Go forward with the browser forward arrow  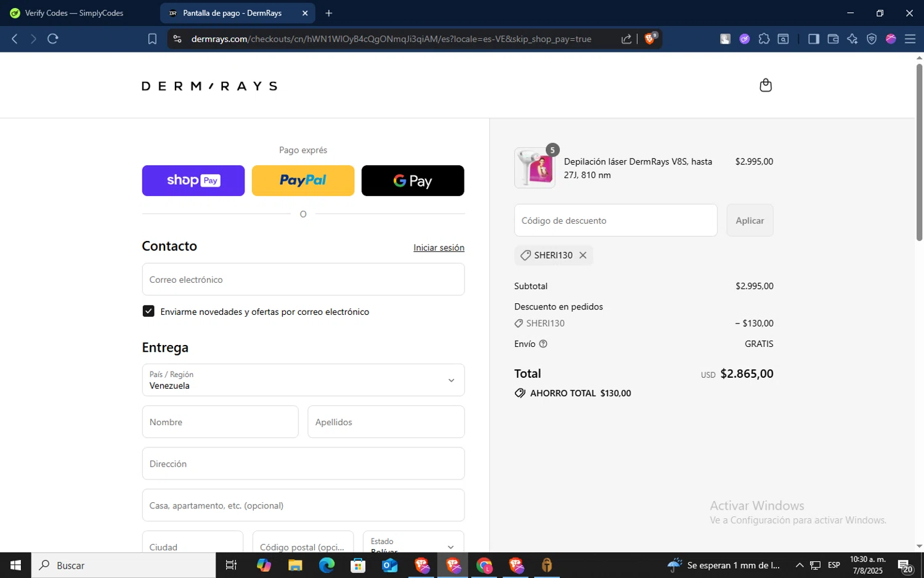pos(33,39)
